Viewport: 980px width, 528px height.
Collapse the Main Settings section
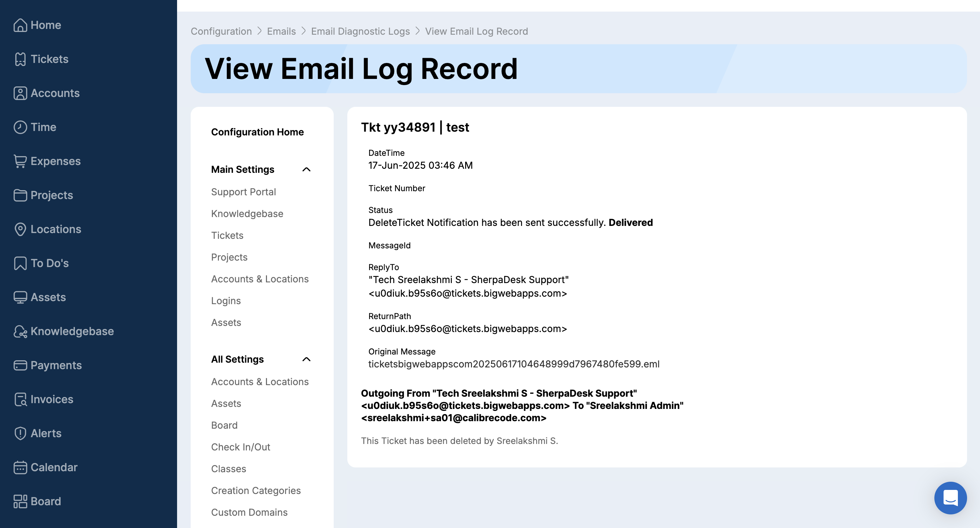point(306,169)
